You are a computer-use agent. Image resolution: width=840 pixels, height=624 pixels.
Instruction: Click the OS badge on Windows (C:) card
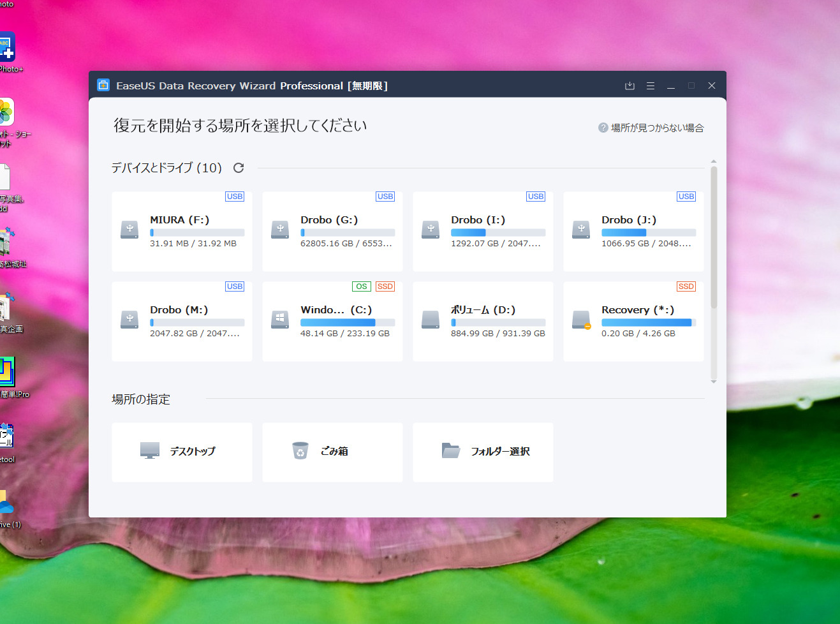[x=362, y=286]
